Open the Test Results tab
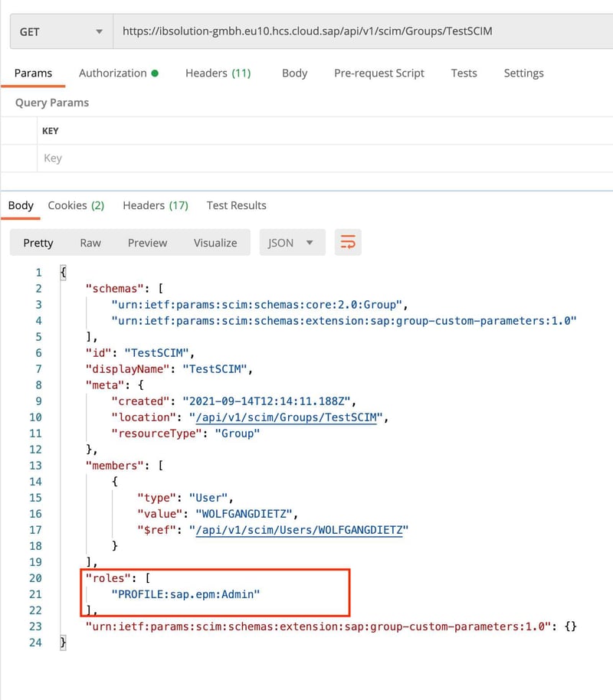613x700 pixels. (236, 205)
